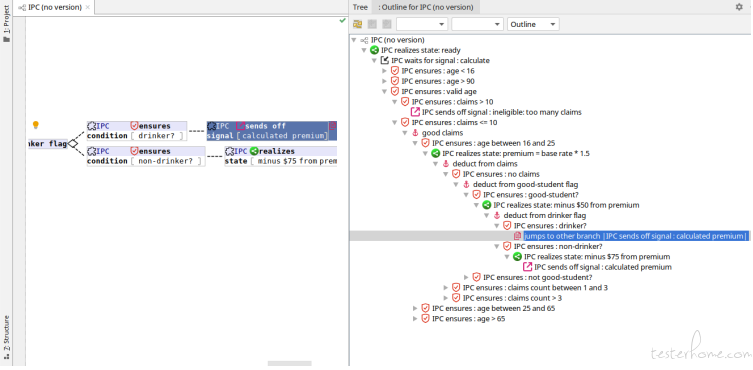Expand IPC ensures : age < 16
The image size is (753, 370).
384,71
